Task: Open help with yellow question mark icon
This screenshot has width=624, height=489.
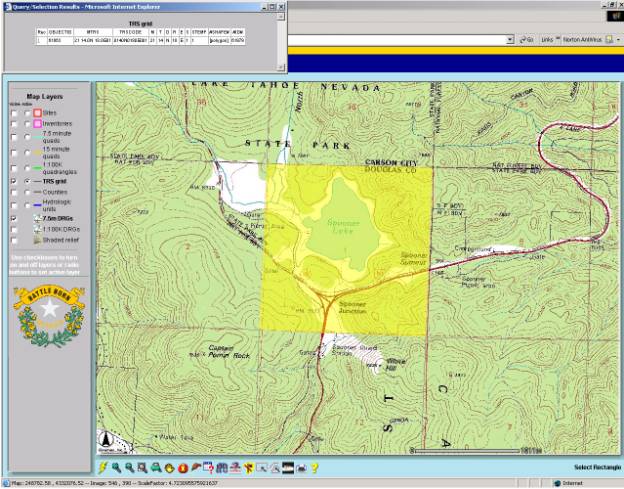Action: [314, 467]
